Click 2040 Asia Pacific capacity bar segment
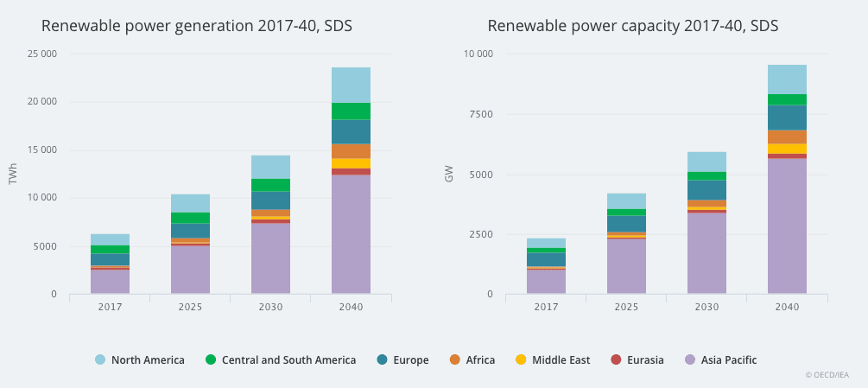The width and height of the screenshot is (868, 388). [x=787, y=226]
